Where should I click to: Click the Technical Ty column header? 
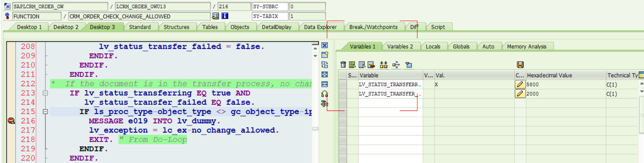point(622,75)
